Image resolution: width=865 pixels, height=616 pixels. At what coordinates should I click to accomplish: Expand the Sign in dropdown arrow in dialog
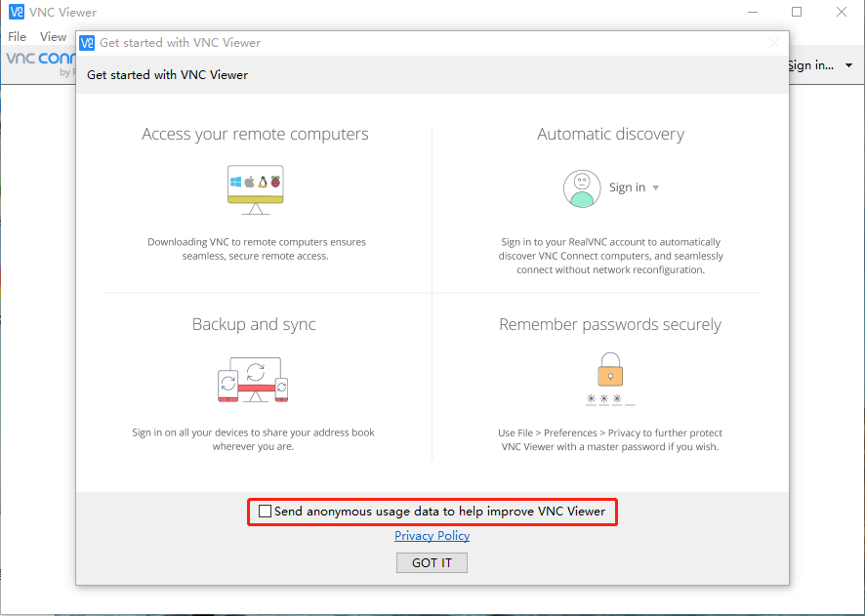coord(656,188)
